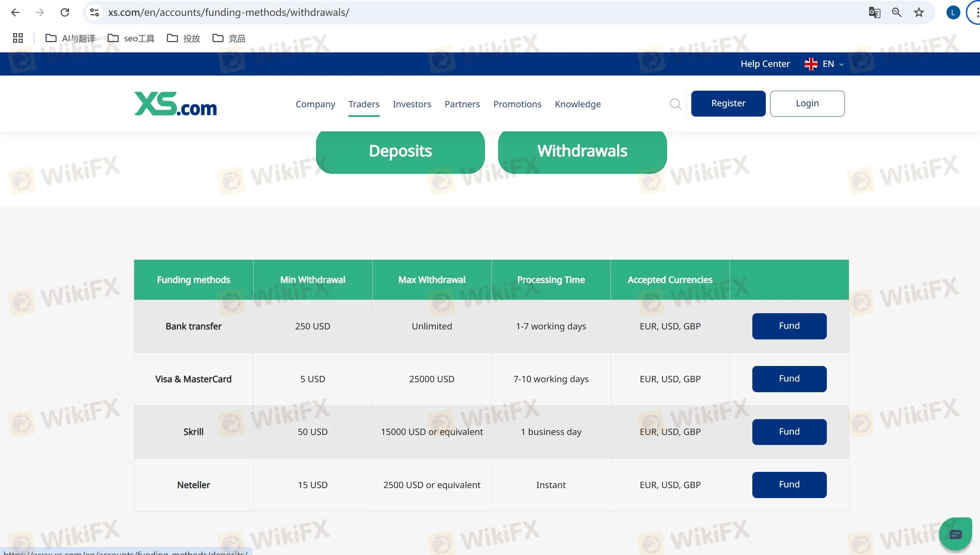Viewport: 980px width, 555px height.
Task: Click the Accepted Currencies column header
Action: pos(670,280)
